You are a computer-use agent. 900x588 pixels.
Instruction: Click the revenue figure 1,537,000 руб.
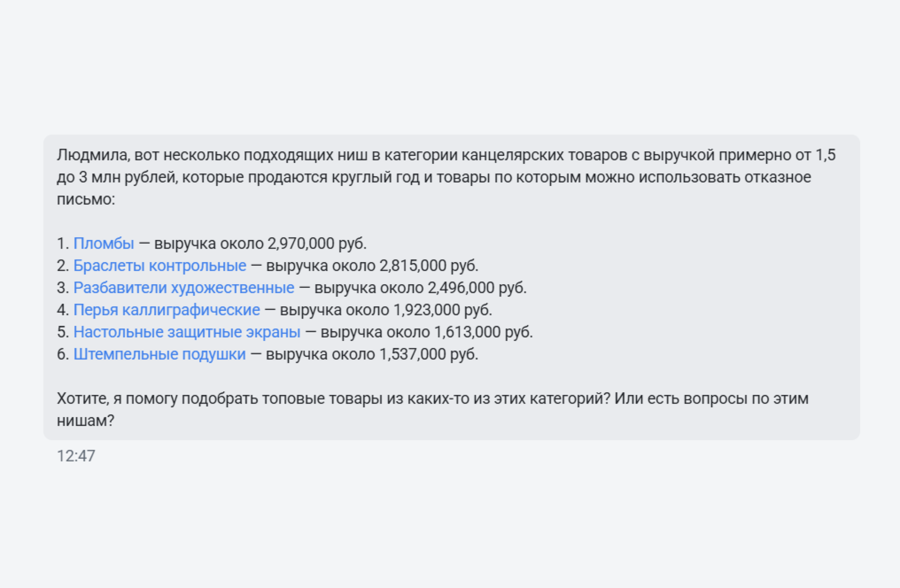point(428,354)
